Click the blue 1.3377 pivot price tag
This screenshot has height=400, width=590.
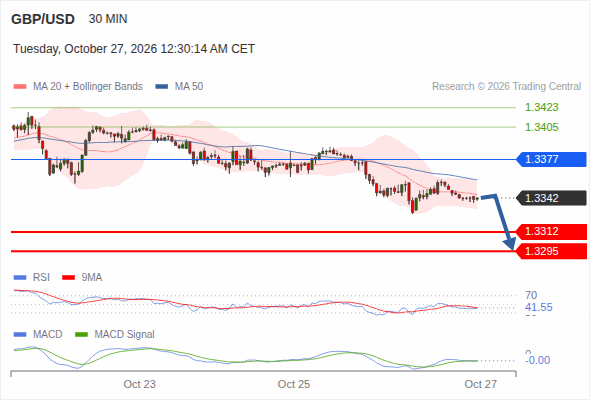pos(551,159)
